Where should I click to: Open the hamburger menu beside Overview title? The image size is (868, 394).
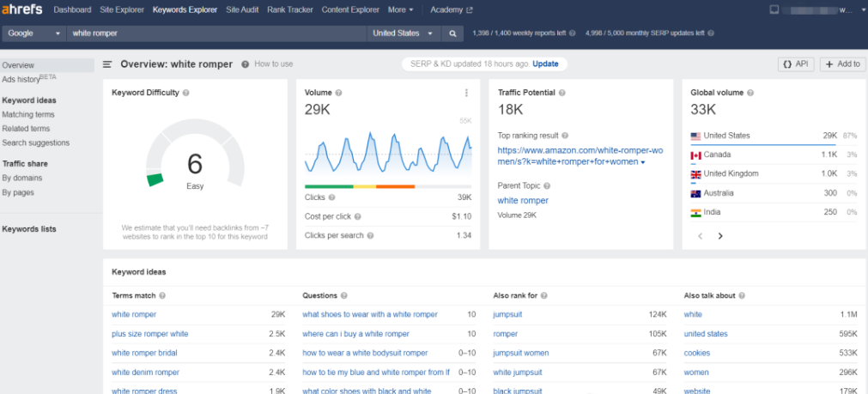click(x=108, y=64)
